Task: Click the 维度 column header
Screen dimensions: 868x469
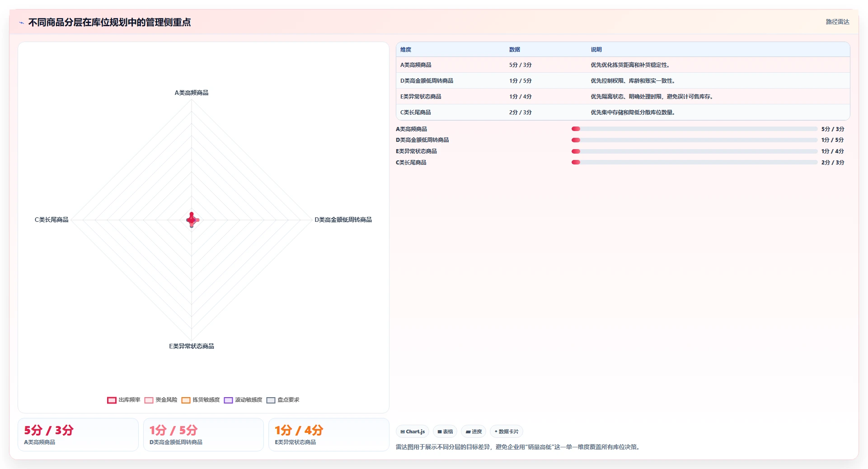Action: point(406,50)
